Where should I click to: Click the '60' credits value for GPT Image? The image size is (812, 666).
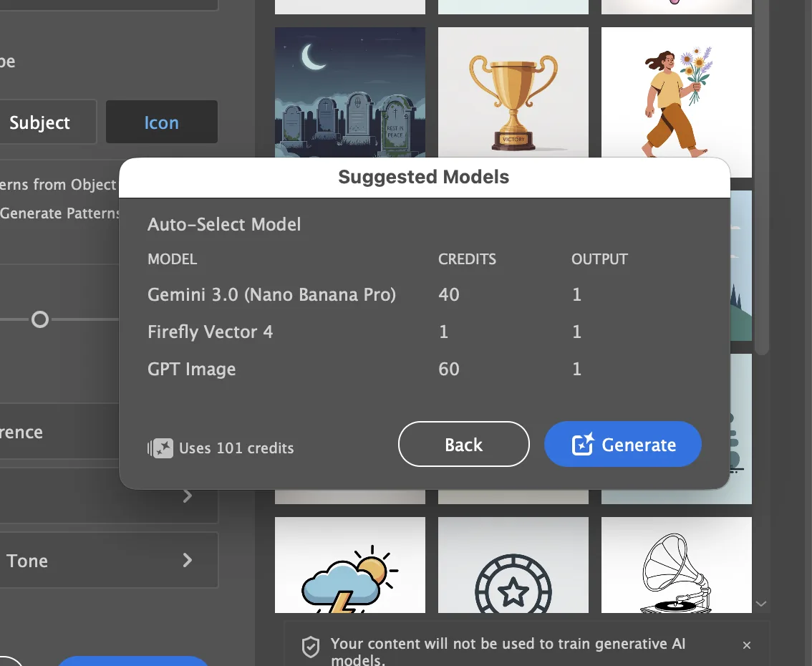tap(448, 369)
